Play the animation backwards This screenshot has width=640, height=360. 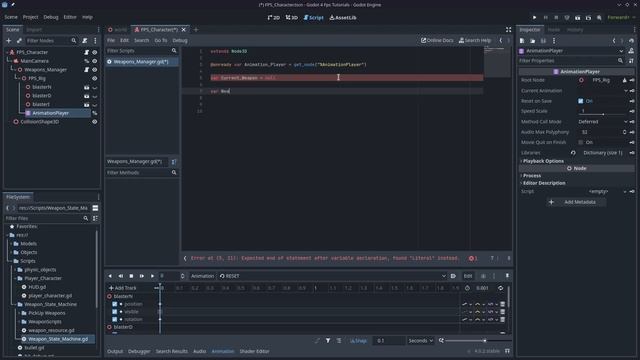(110, 276)
